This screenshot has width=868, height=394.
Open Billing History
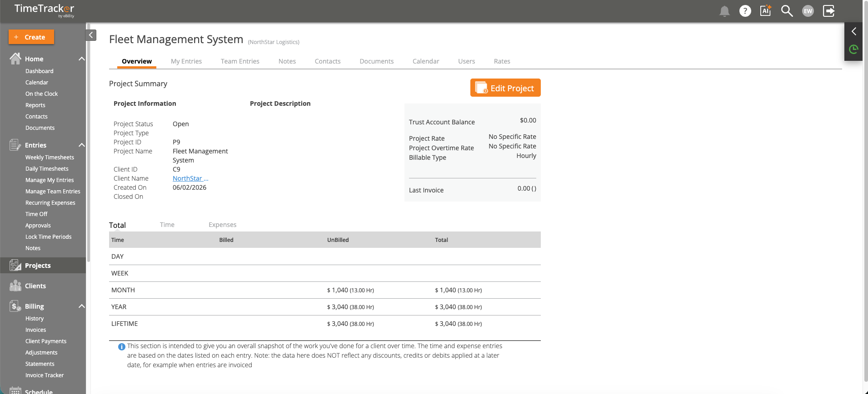(x=35, y=319)
